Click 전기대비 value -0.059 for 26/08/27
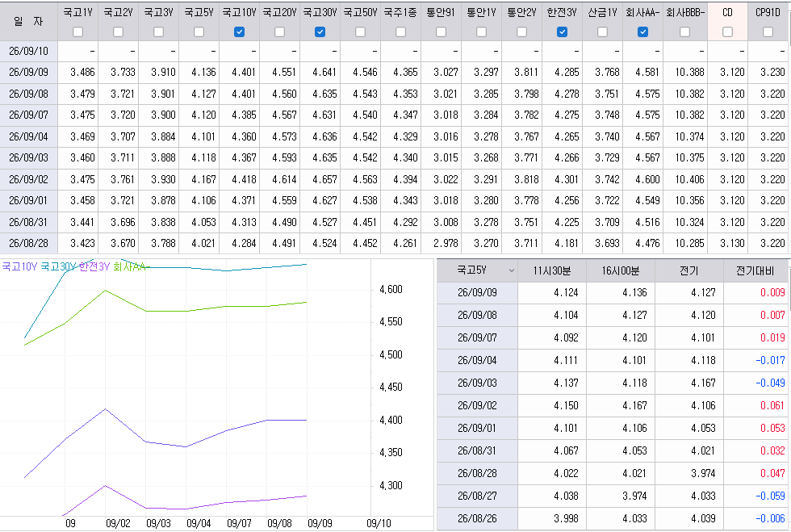Viewport: 791px width, 532px height. click(770, 496)
